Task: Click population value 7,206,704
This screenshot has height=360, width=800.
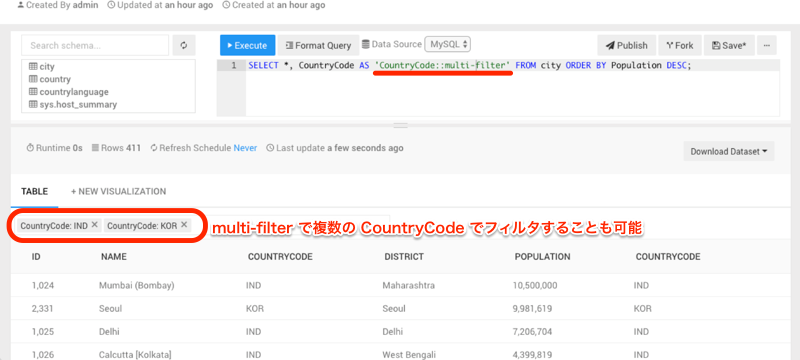Action: pos(532,331)
